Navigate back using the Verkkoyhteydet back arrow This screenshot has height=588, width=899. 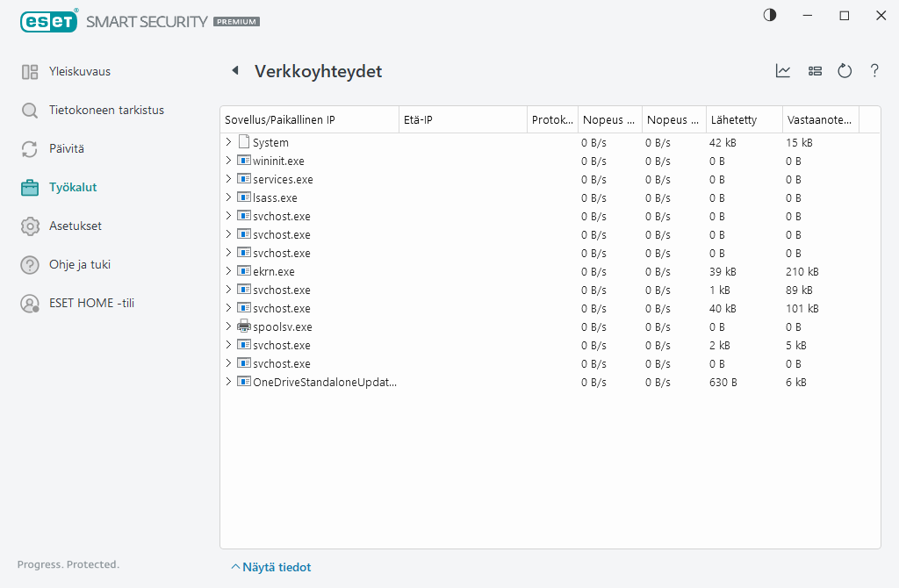235,71
